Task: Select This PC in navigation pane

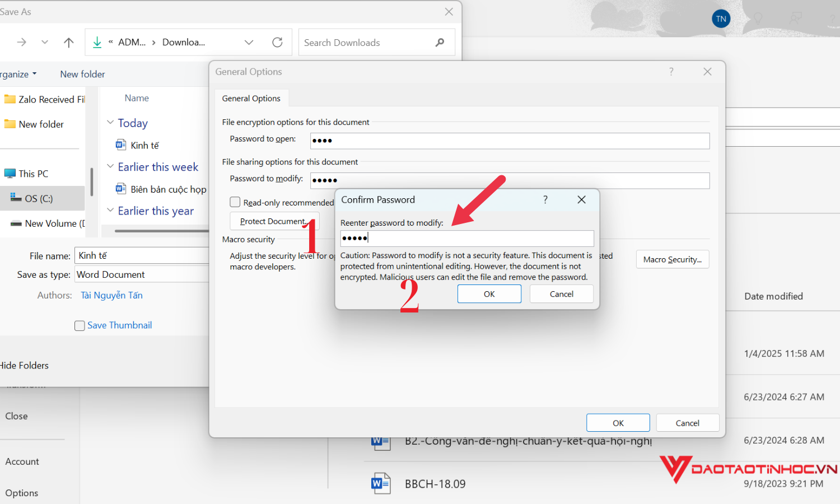Action: (x=26, y=174)
